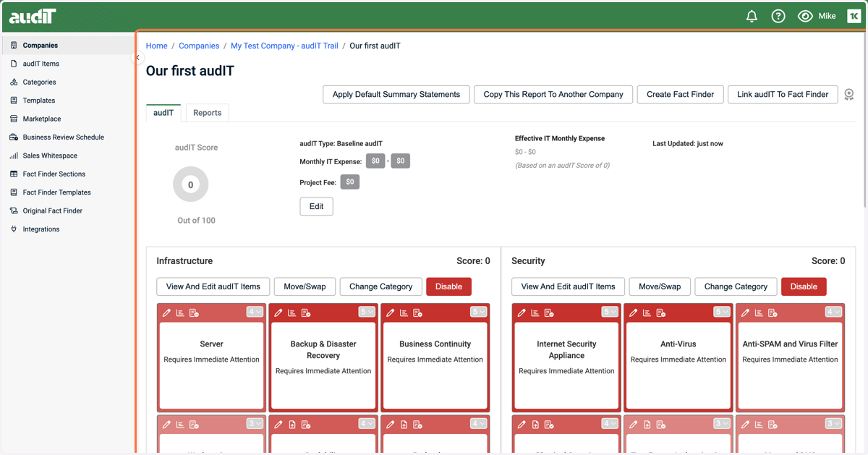868x455 pixels.
Task: Open the weight dropdown on Anti-SPAM and Virus Filter
Action: [834, 312]
